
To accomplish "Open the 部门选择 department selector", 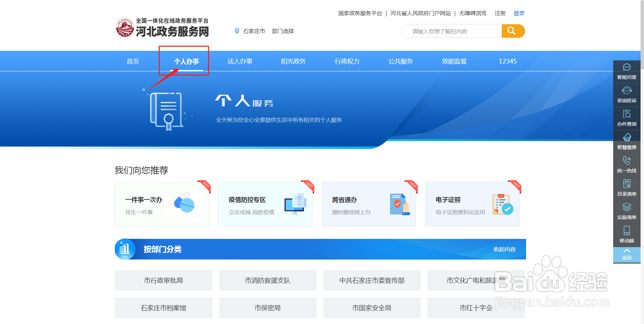I will pos(282,31).
